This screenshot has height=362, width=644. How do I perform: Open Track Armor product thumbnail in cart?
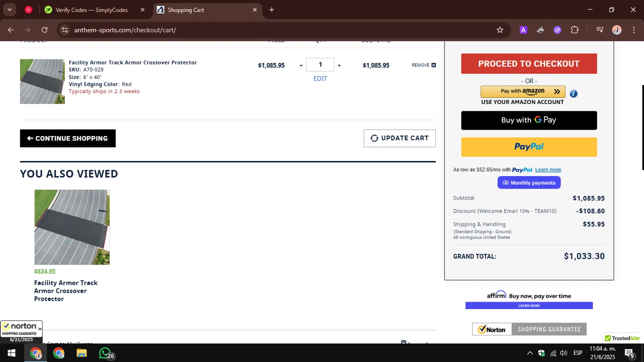pos(42,82)
